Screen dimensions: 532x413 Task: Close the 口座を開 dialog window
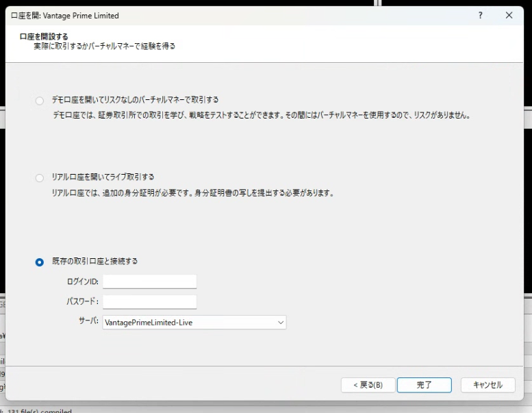(x=509, y=15)
